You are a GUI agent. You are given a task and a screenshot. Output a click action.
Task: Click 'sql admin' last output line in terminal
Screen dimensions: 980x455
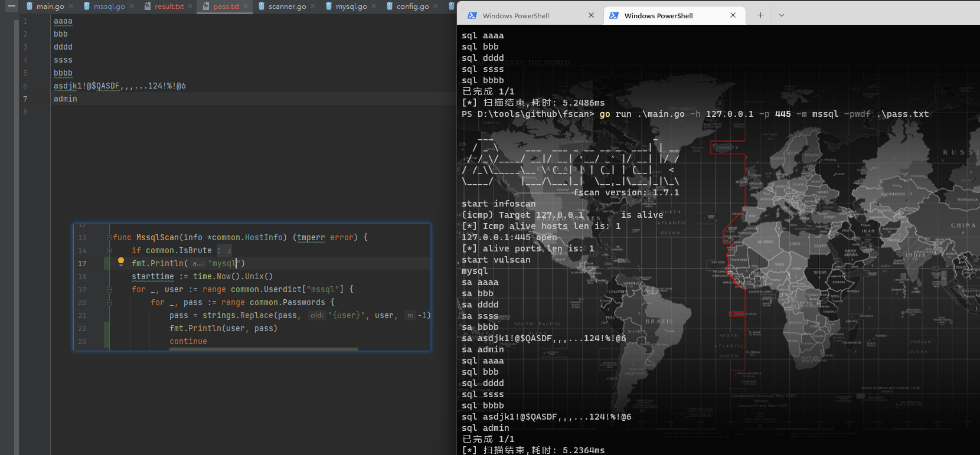pyautogui.click(x=485, y=428)
